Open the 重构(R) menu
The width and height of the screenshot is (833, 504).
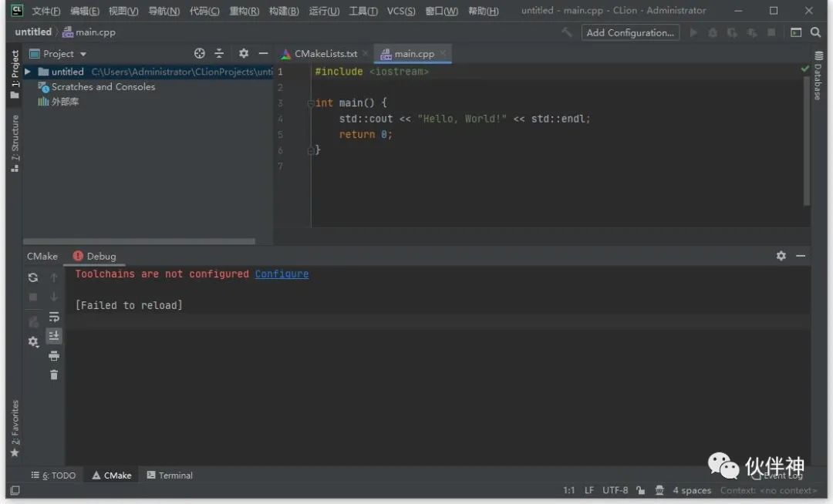point(245,11)
